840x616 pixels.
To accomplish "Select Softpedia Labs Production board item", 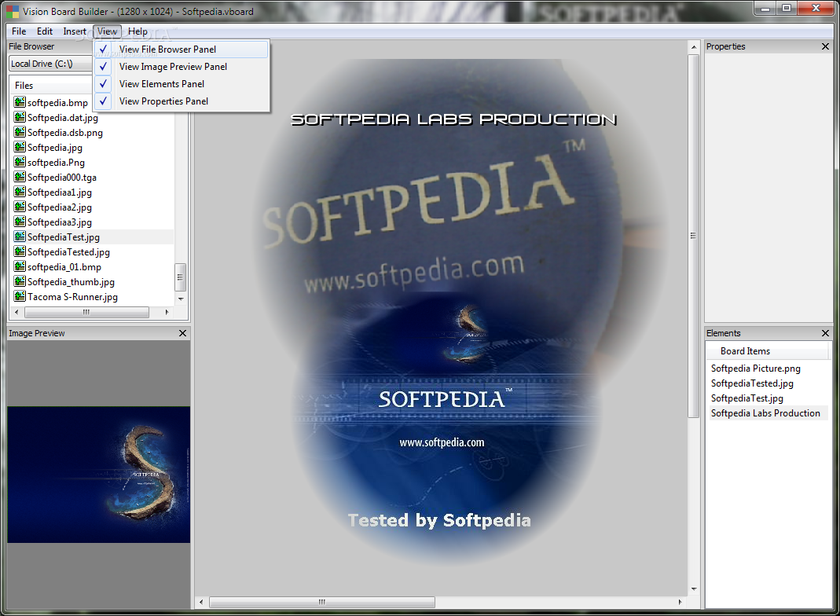I will coord(765,413).
